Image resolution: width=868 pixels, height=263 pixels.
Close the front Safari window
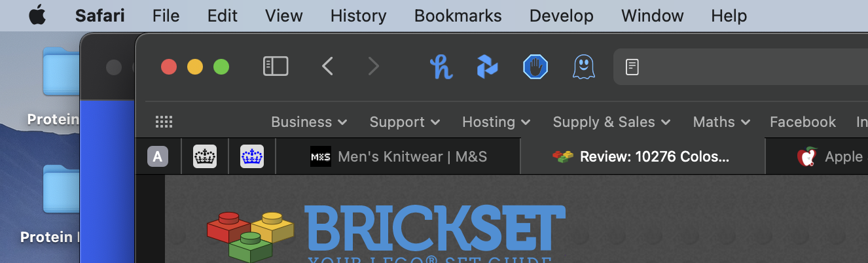169,67
